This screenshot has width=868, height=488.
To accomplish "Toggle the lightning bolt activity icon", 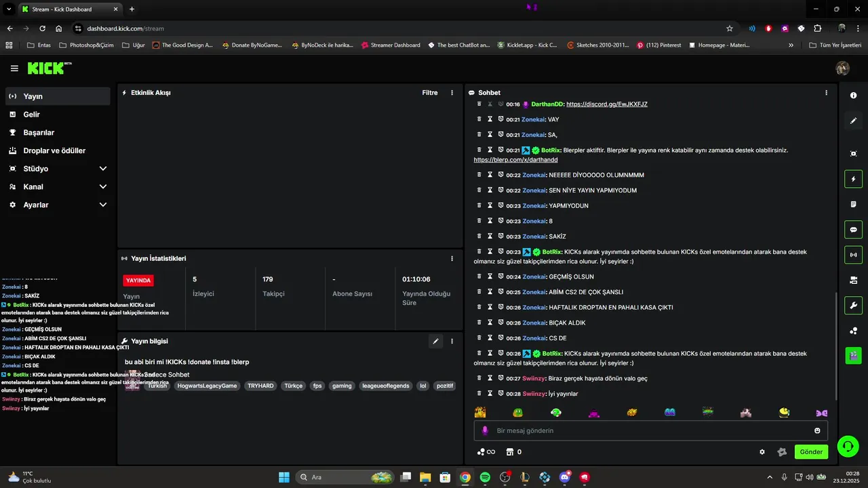I will [x=853, y=179].
